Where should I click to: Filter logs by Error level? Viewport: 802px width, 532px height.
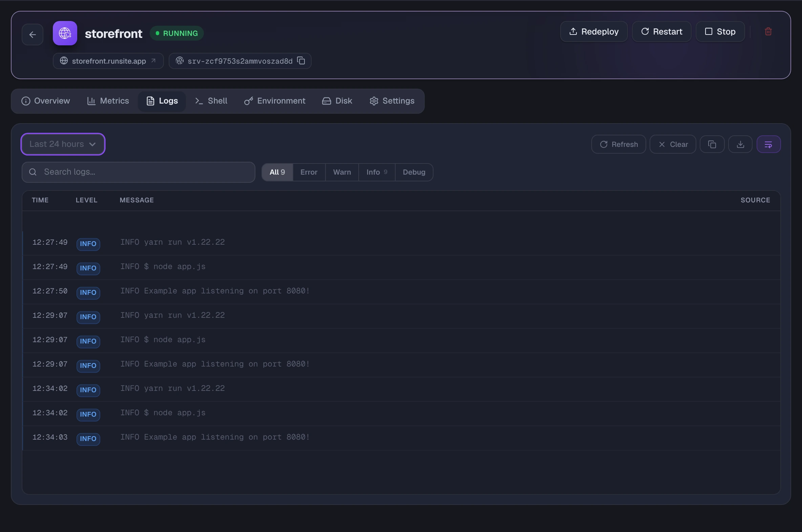tap(309, 172)
